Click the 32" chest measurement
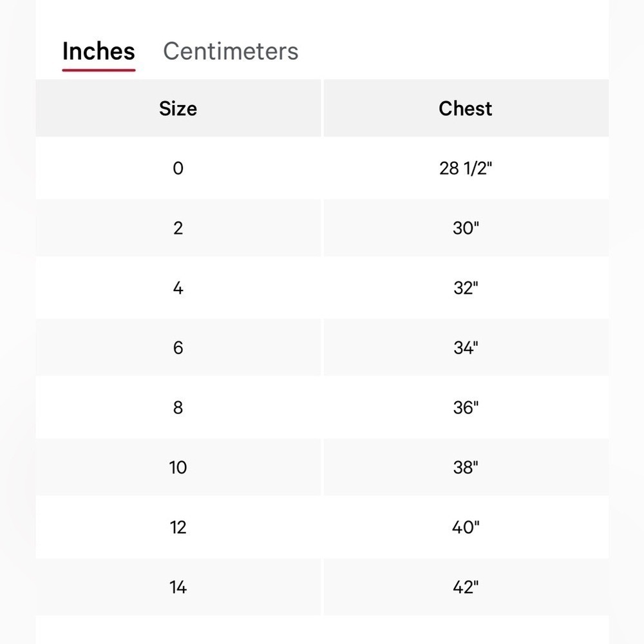This screenshot has width=644, height=644. [466, 287]
